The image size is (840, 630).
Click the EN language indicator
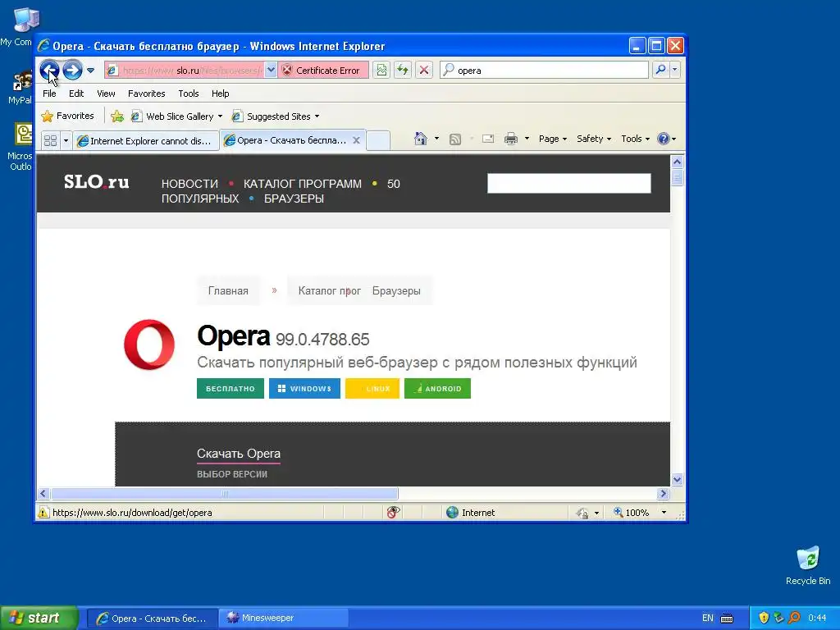[x=708, y=619]
